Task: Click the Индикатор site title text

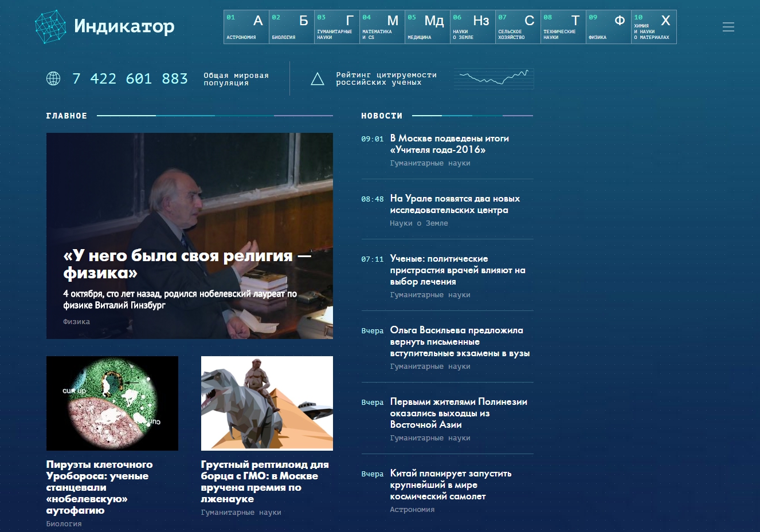Action: 124,26
